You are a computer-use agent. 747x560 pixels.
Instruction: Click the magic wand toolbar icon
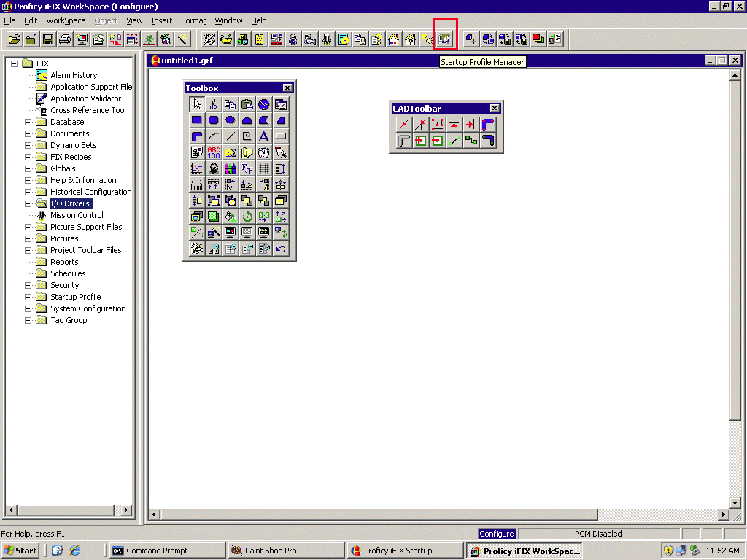182,39
